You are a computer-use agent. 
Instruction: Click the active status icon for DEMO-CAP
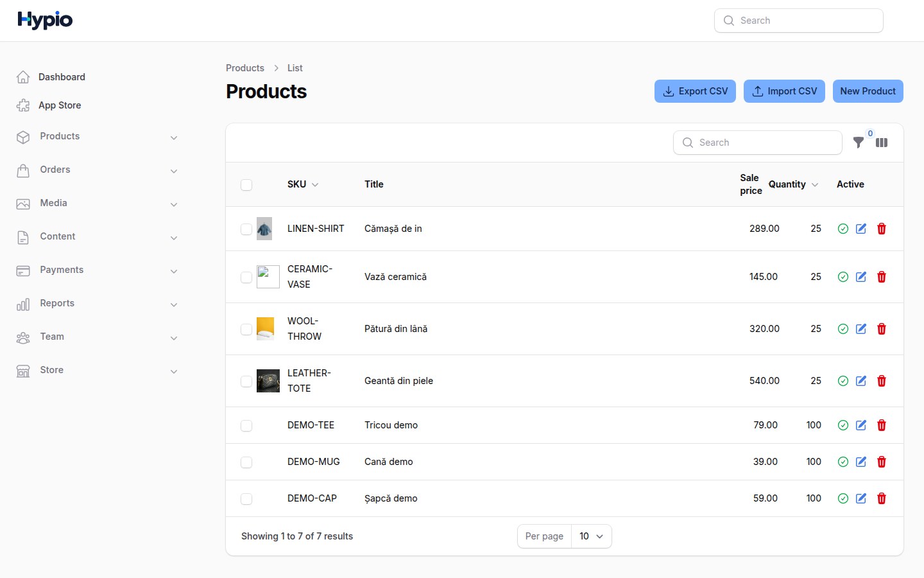tap(843, 498)
